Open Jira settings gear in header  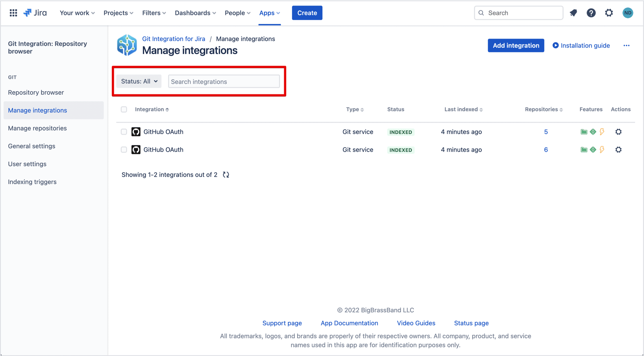609,13
